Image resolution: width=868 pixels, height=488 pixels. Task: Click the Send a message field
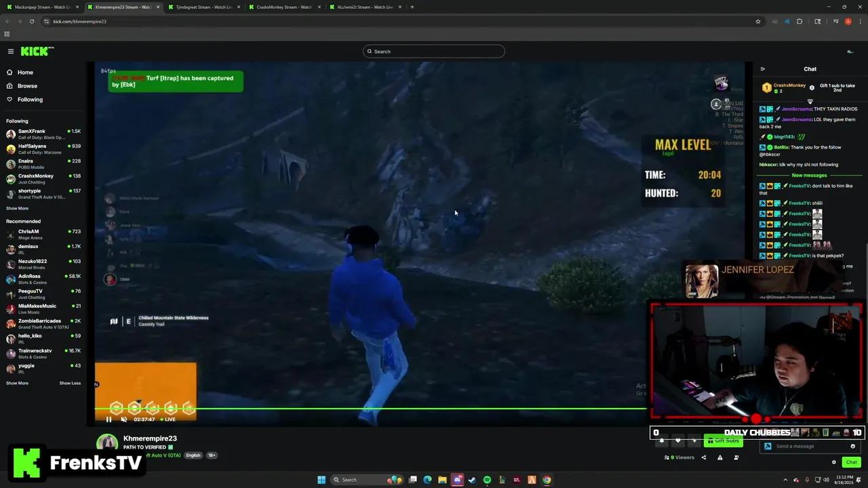click(x=812, y=447)
